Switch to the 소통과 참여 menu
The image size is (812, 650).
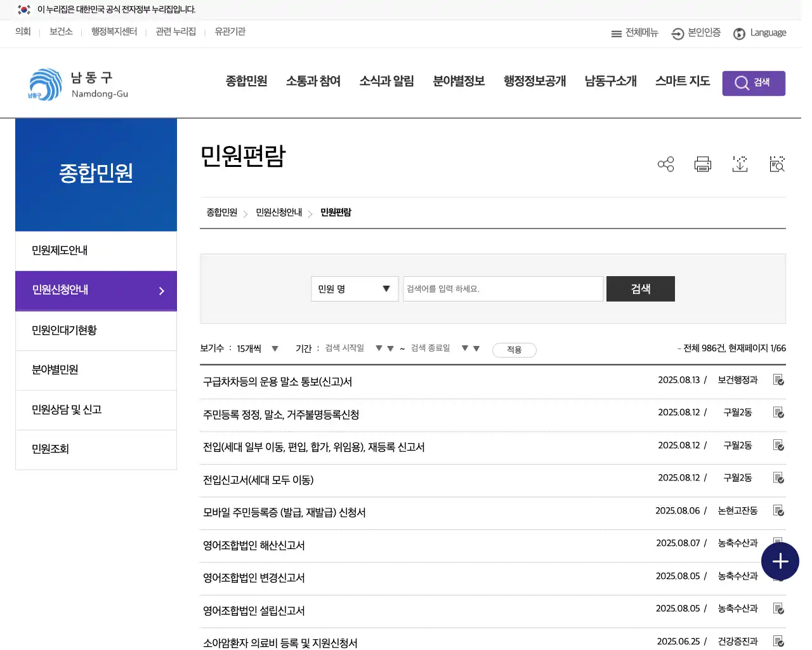point(313,81)
